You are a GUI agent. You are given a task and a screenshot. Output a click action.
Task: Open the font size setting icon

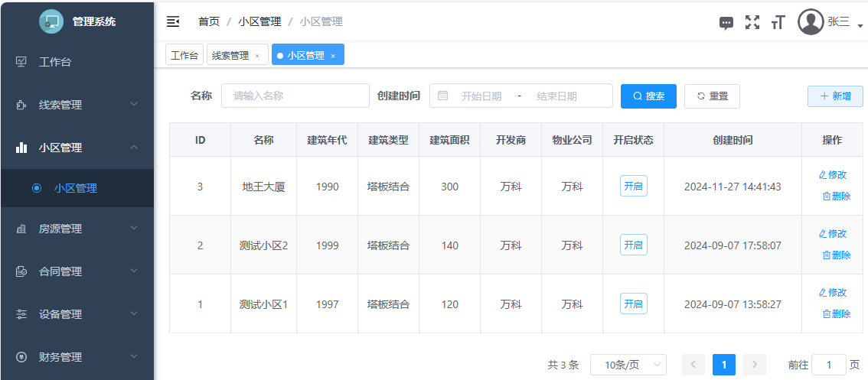coord(778,23)
